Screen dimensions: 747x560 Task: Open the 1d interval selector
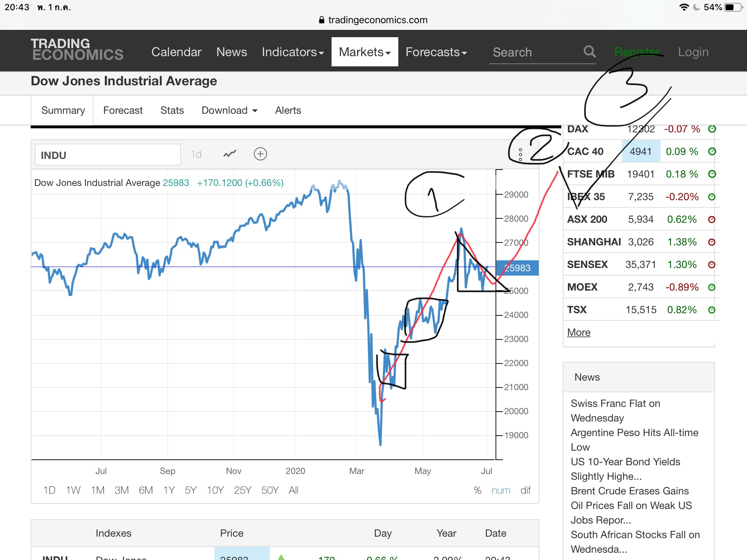[x=196, y=154]
